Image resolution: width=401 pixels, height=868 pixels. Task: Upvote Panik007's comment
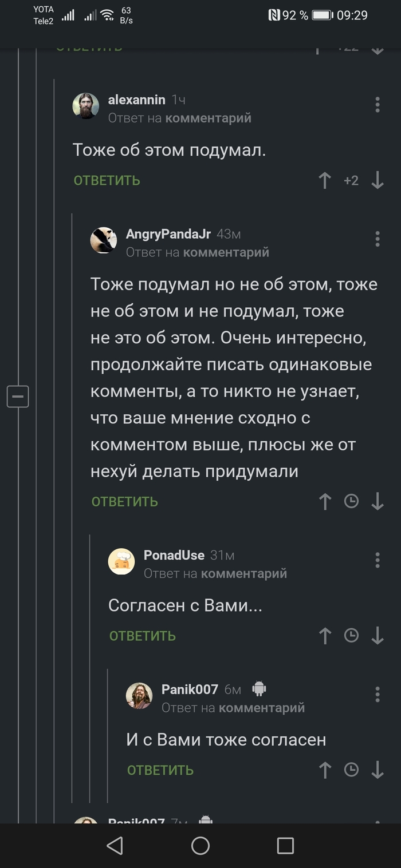coord(325,770)
